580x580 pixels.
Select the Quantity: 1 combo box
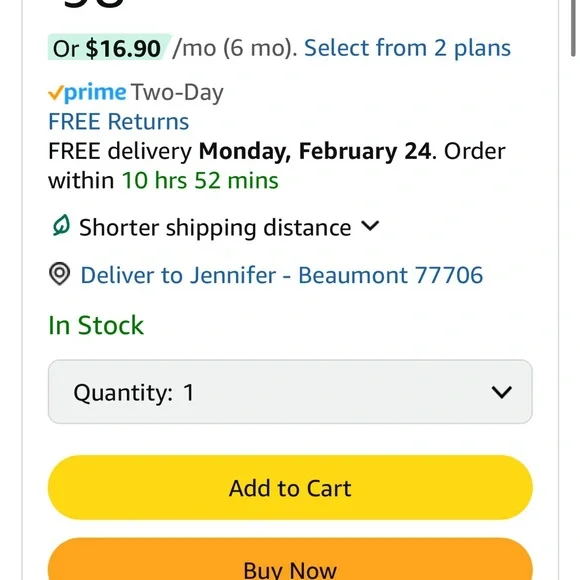click(290, 392)
